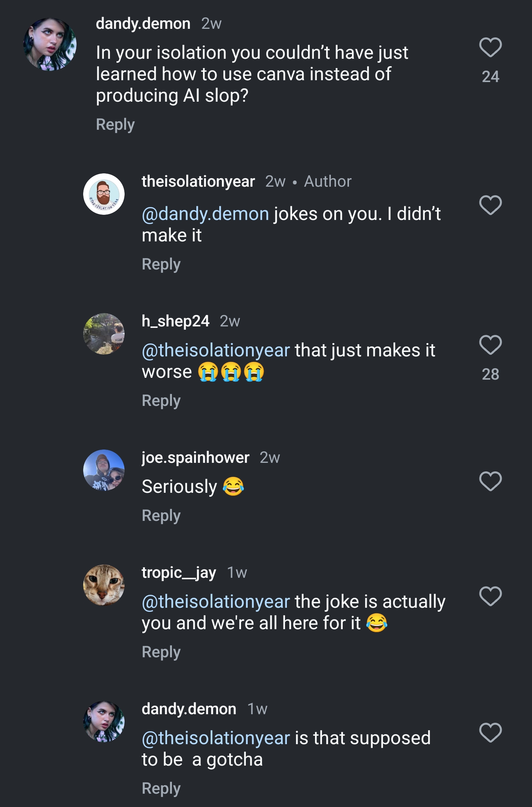Open joe.spainhower's profile avatar
This screenshot has width=532, height=807.
coord(104,470)
